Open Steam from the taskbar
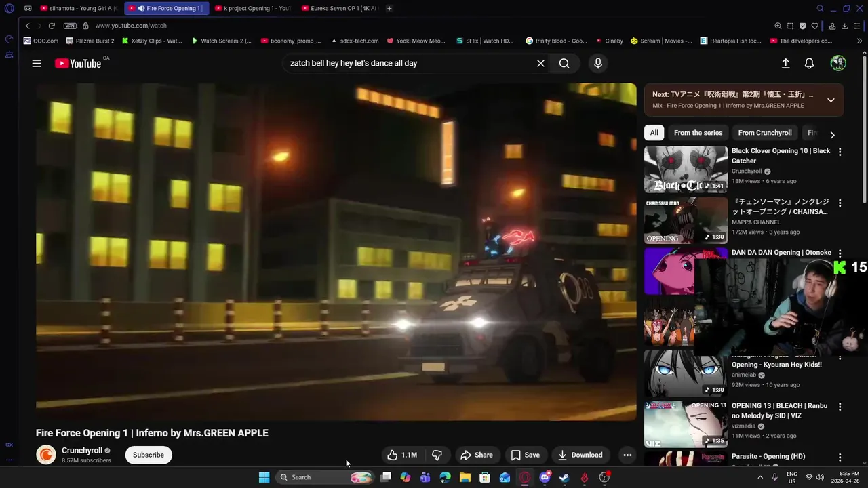This screenshot has width=868, height=488. (564, 477)
